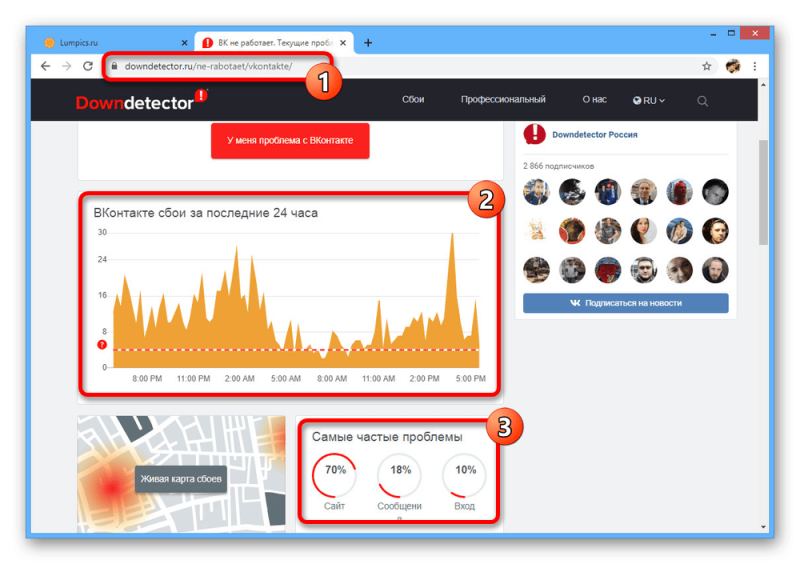The height and width of the screenshot is (564, 800).
Task: Open the Chrome profile avatar
Action: [733, 66]
